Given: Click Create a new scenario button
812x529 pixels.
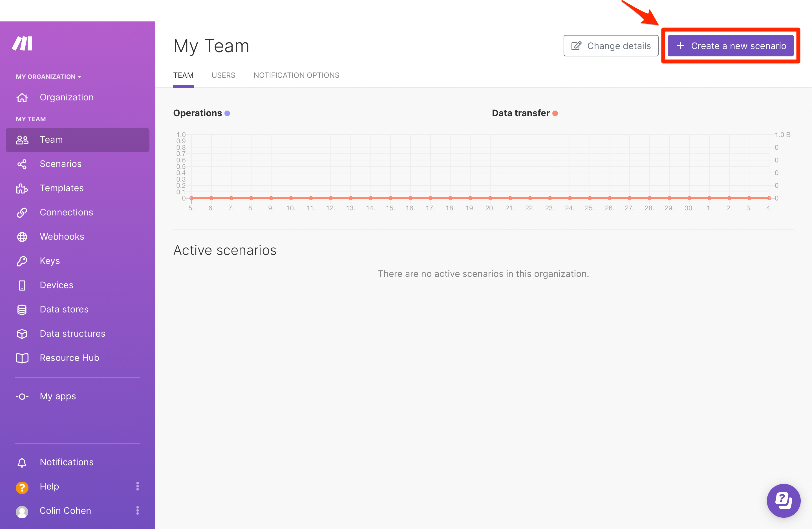Looking at the screenshot, I should 731,46.
